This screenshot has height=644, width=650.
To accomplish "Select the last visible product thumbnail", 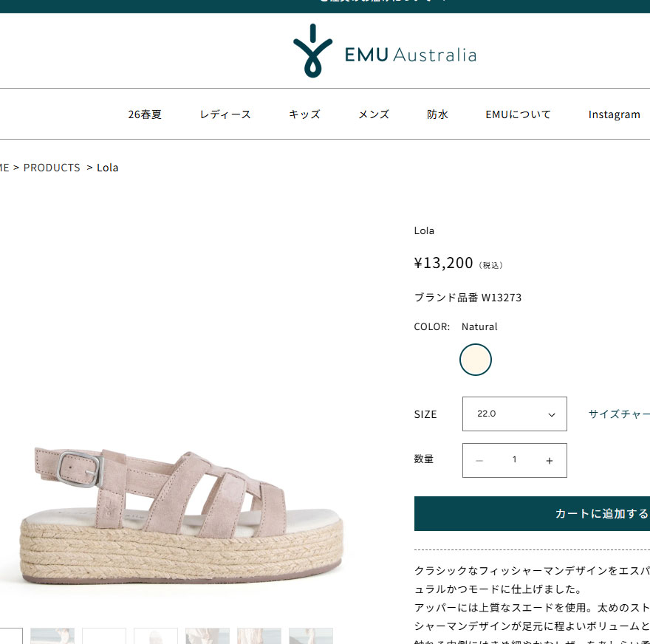I will point(311,636).
